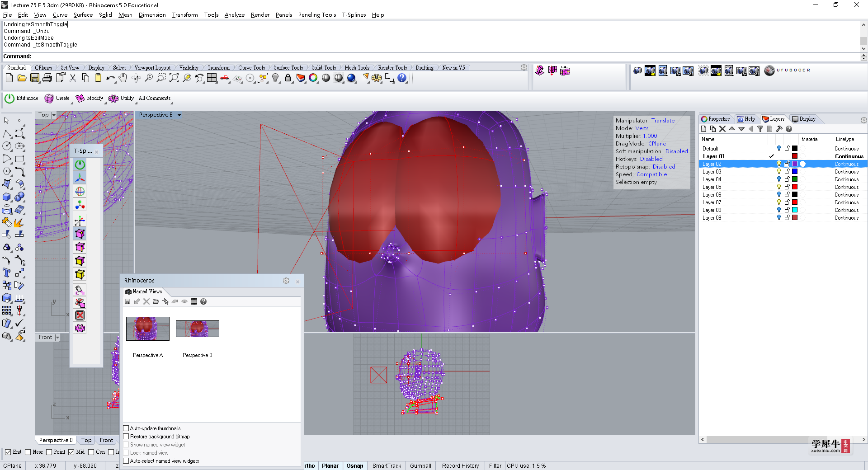Switch to the Properties panel tab
This screenshot has width=868, height=470.
click(x=716, y=119)
